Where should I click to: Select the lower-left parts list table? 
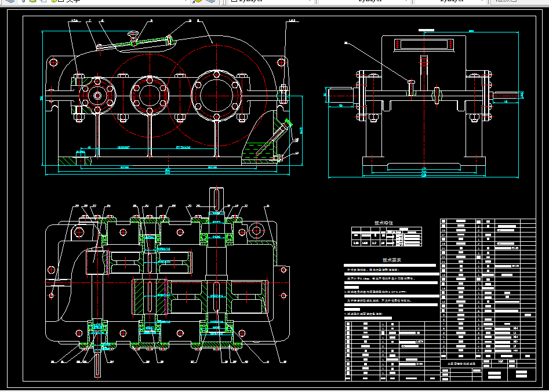pos(392,351)
